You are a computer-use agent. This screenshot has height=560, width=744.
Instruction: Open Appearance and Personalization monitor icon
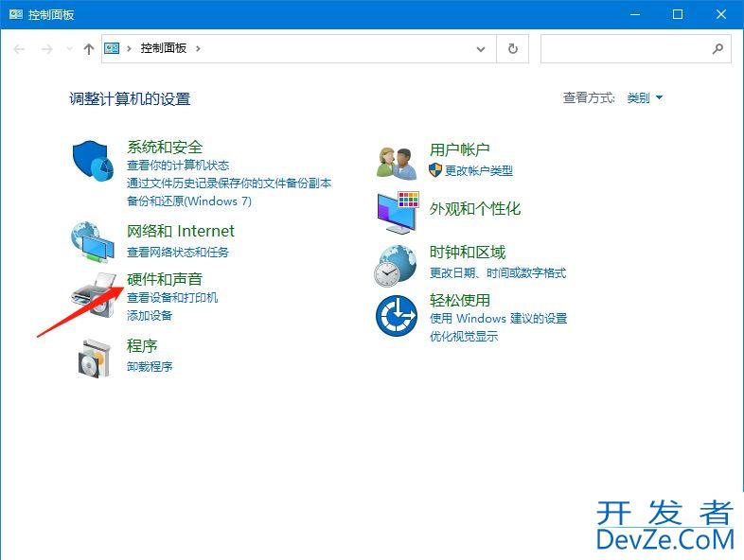399,213
